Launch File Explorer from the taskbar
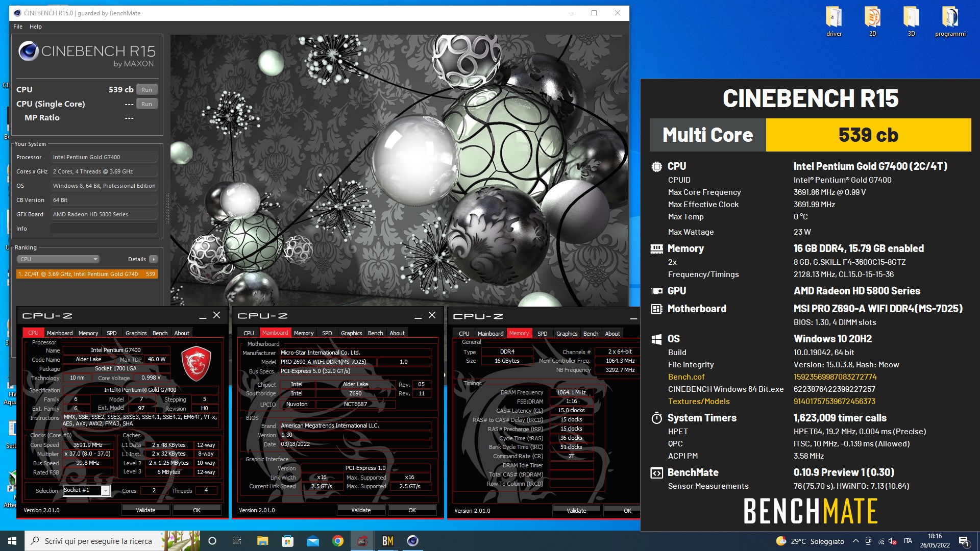The height and width of the screenshot is (551, 980). click(262, 541)
